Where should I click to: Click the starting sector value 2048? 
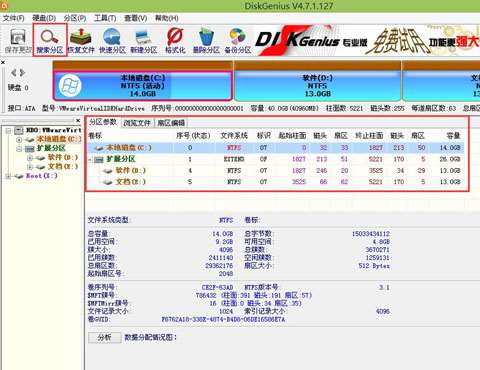pyautogui.click(x=226, y=274)
